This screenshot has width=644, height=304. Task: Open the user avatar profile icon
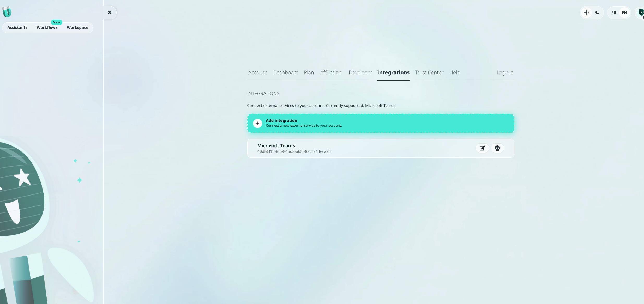[x=641, y=13]
